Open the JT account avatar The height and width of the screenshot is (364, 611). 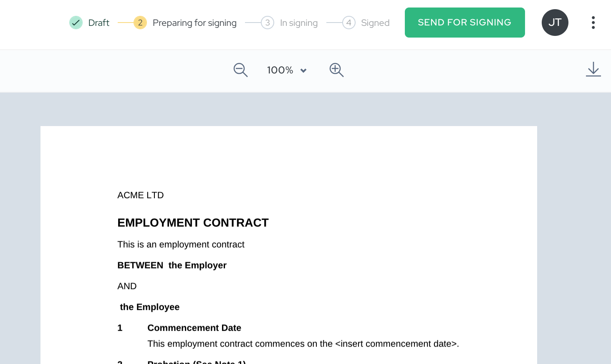click(555, 23)
